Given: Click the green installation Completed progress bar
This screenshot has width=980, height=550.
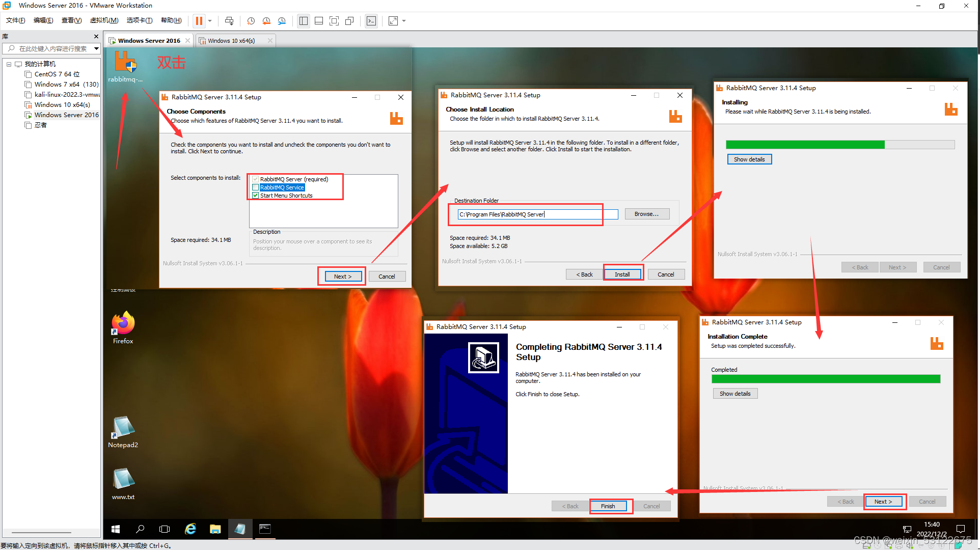Looking at the screenshot, I should point(825,379).
